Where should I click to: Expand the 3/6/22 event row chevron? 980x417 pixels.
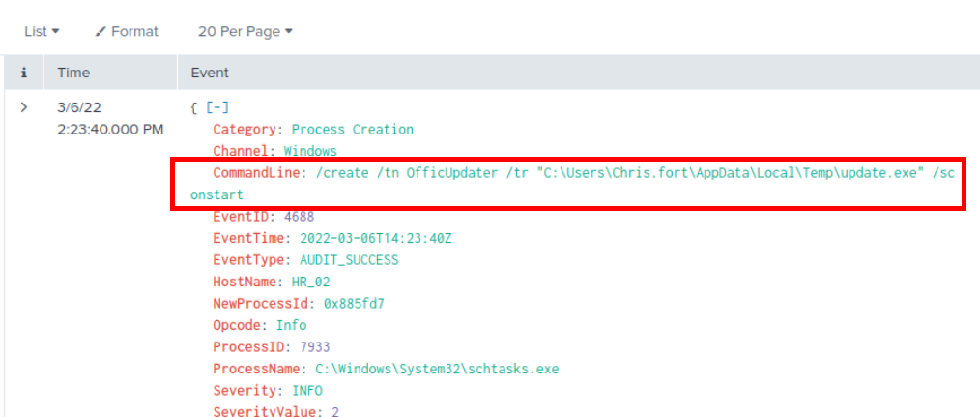pyautogui.click(x=24, y=107)
